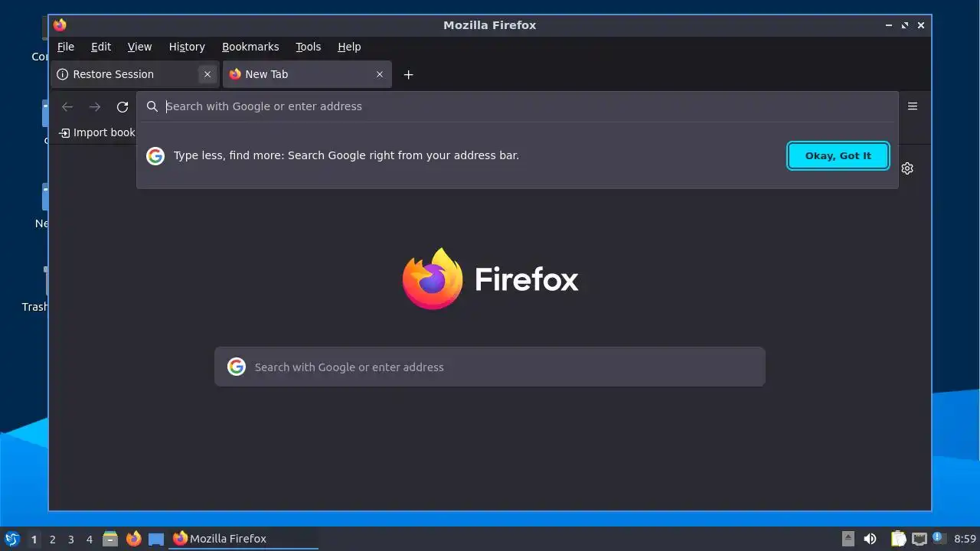Launch Firefox from taskbar quick launch
The image size is (980, 551).
pyautogui.click(x=134, y=539)
